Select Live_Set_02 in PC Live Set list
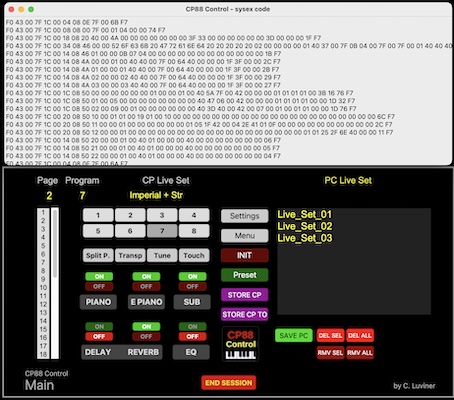The image size is (454, 400). point(305,226)
